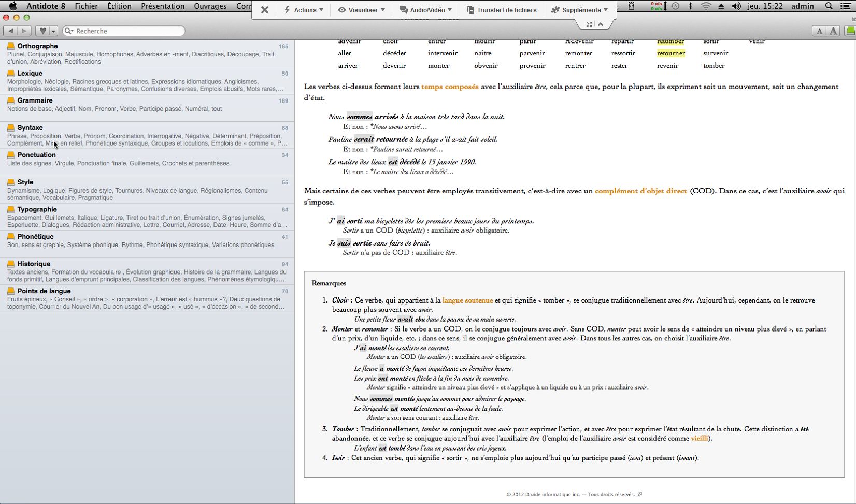This screenshot has height=504, width=856.
Task: Click the orange book icon beside Grammaire
Action: coord(11,100)
